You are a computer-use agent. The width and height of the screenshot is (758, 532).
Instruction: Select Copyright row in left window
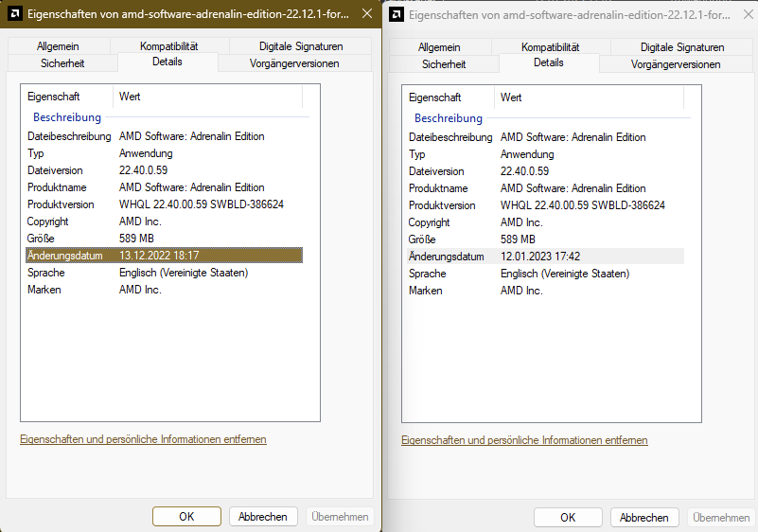(164, 222)
